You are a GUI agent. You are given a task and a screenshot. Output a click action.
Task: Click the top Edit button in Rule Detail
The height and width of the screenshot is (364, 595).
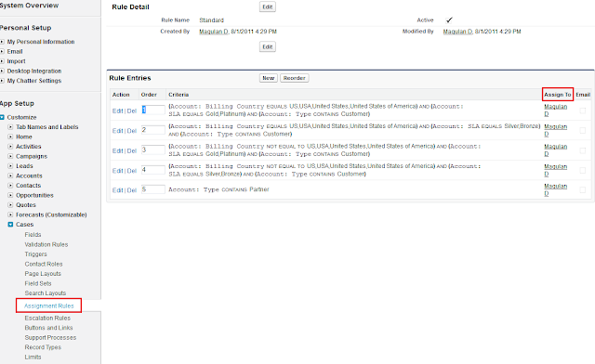click(x=268, y=6)
